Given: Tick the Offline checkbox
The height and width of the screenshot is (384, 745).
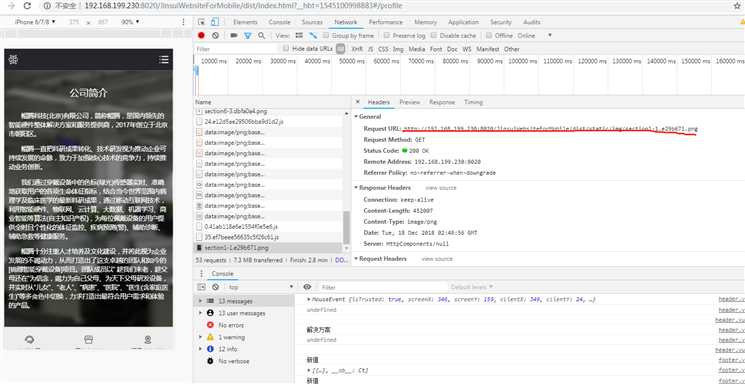Looking at the screenshot, I should tap(489, 36).
